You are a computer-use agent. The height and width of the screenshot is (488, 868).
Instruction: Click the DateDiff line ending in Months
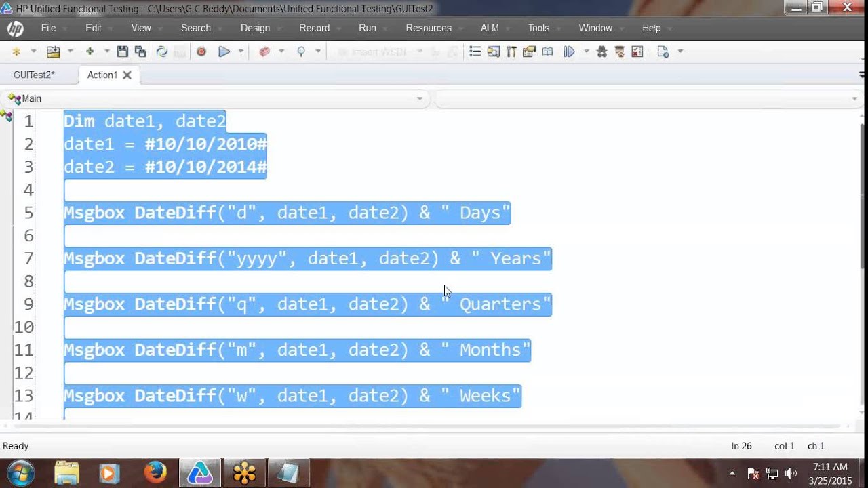coord(297,350)
